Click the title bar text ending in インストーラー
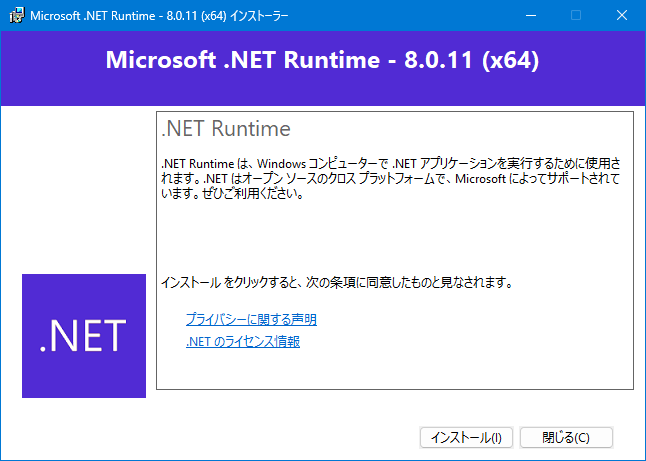 159,16
